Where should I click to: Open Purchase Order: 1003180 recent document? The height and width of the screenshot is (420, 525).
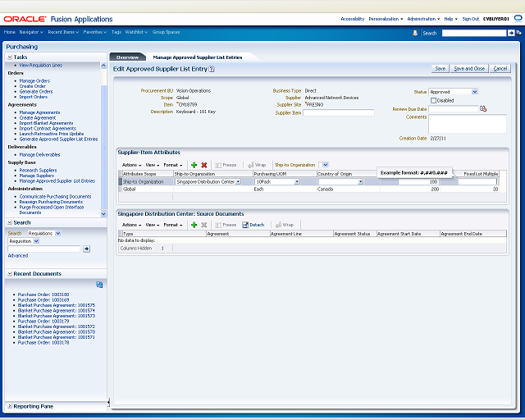point(43,294)
